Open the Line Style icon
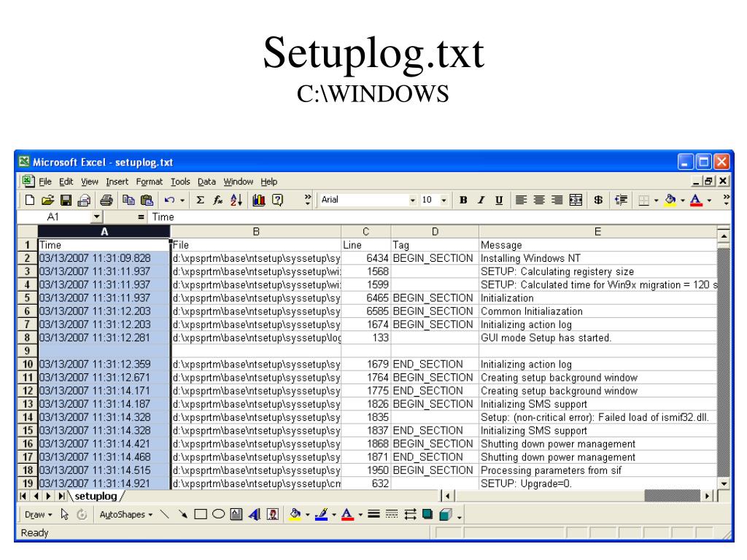Screen dimensions: 747x560 pos(374,514)
